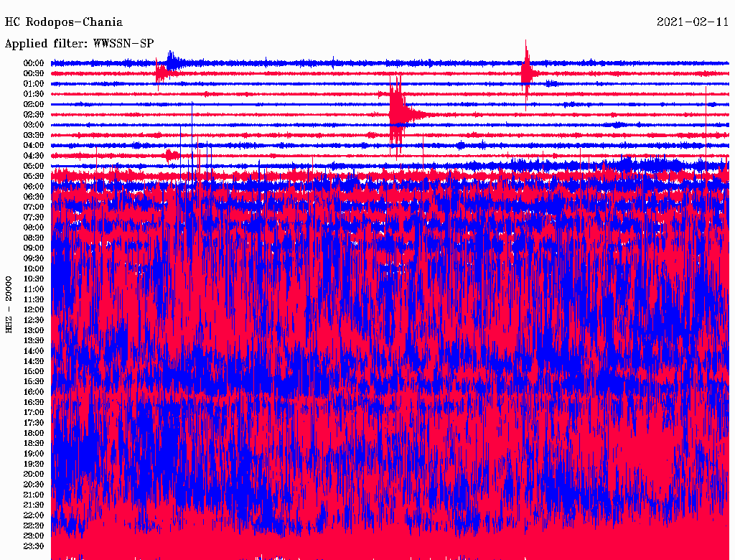Click the 21:30 time label
The image size is (735, 560).
pos(34,505)
